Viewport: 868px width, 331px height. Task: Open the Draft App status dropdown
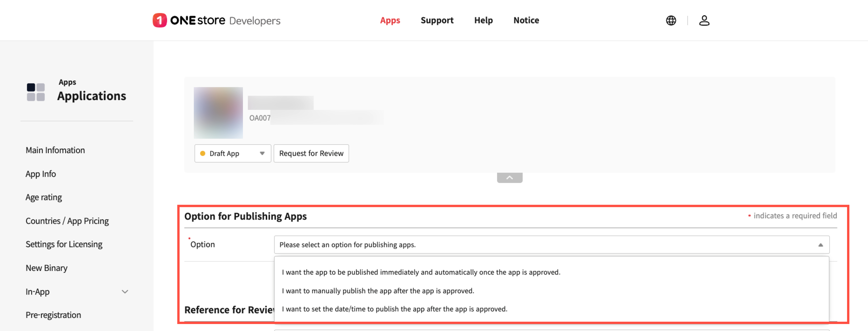(x=232, y=153)
